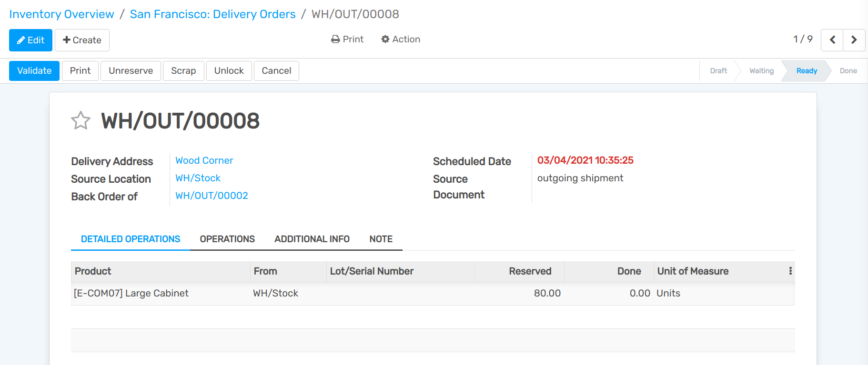
Task: Validate the delivery order
Action: tap(34, 71)
